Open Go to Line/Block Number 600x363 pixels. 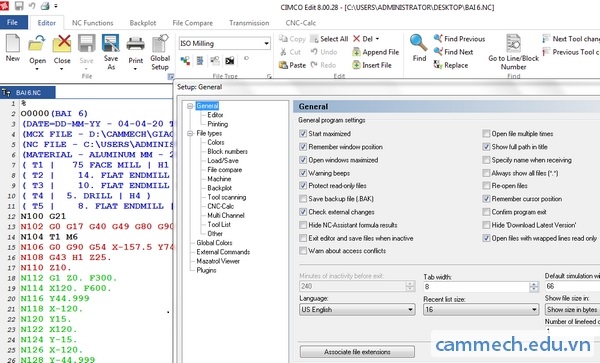[513, 52]
